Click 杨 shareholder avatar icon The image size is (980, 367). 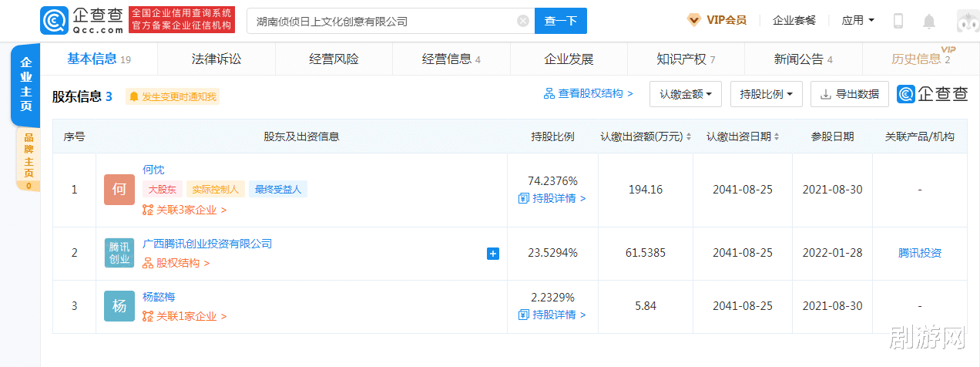click(119, 306)
